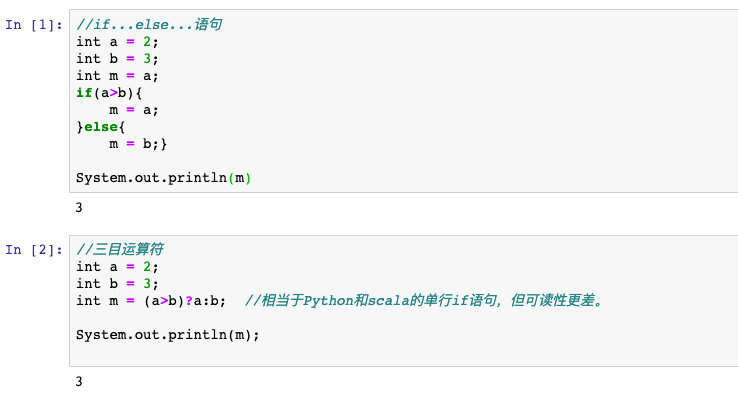
Task: Select the output 3 of the second cell
Action: pyautogui.click(x=79, y=381)
